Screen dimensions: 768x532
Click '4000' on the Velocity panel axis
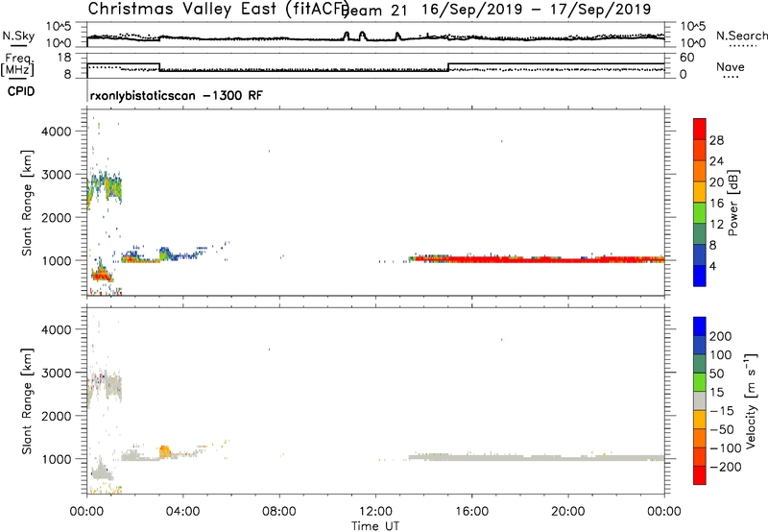[x=57, y=329]
